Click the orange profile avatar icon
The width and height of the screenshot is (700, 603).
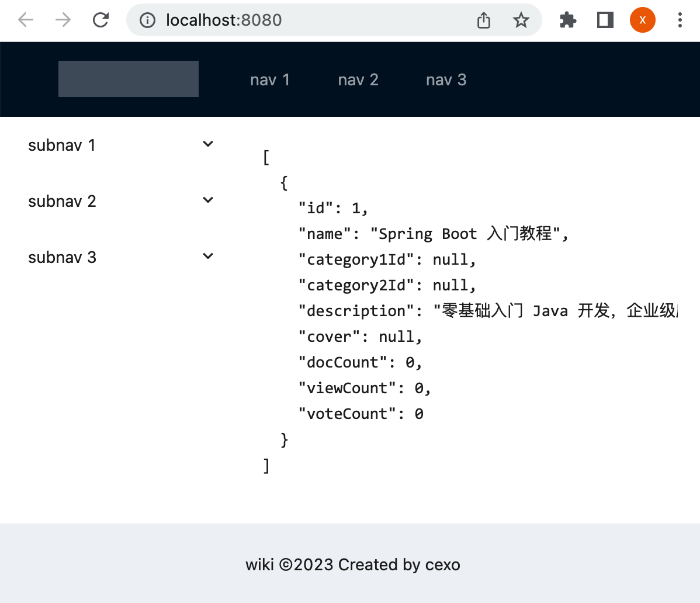642,19
